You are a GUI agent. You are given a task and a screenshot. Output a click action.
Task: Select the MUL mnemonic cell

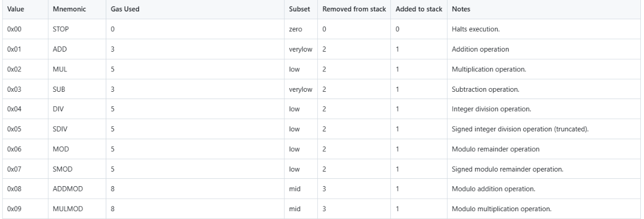(59, 69)
